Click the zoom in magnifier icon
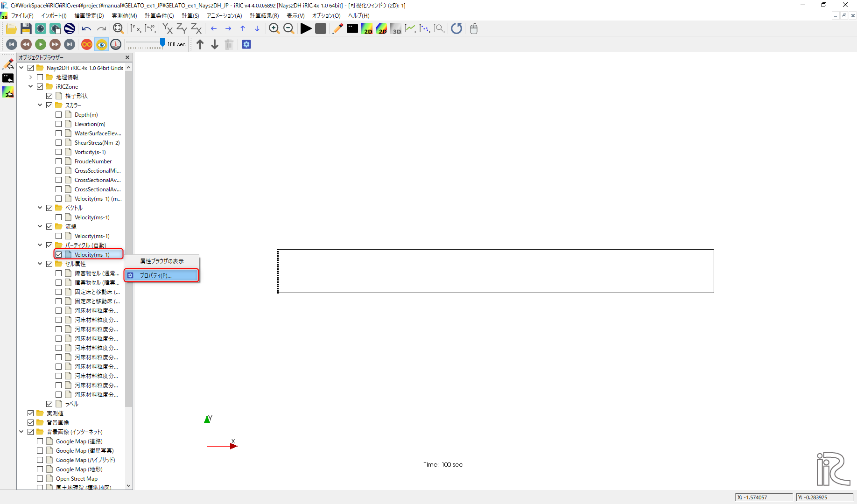The width and height of the screenshot is (857, 504). (x=274, y=29)
